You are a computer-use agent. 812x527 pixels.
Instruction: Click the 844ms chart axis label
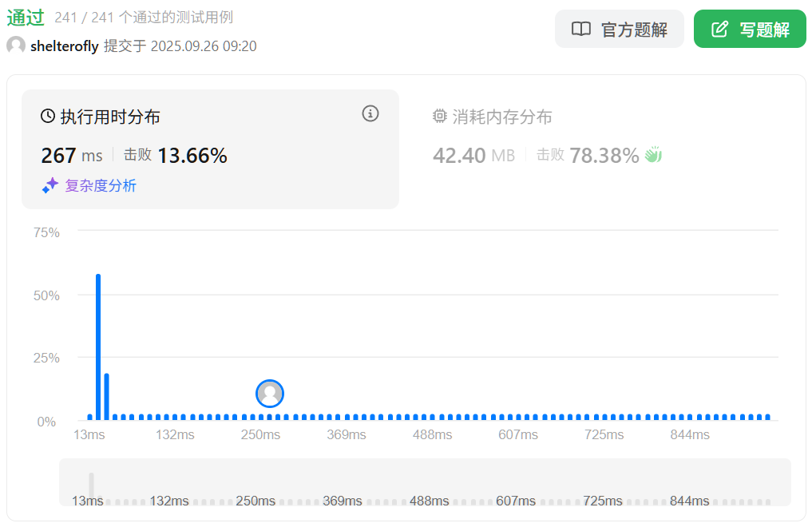click(690, 435)
